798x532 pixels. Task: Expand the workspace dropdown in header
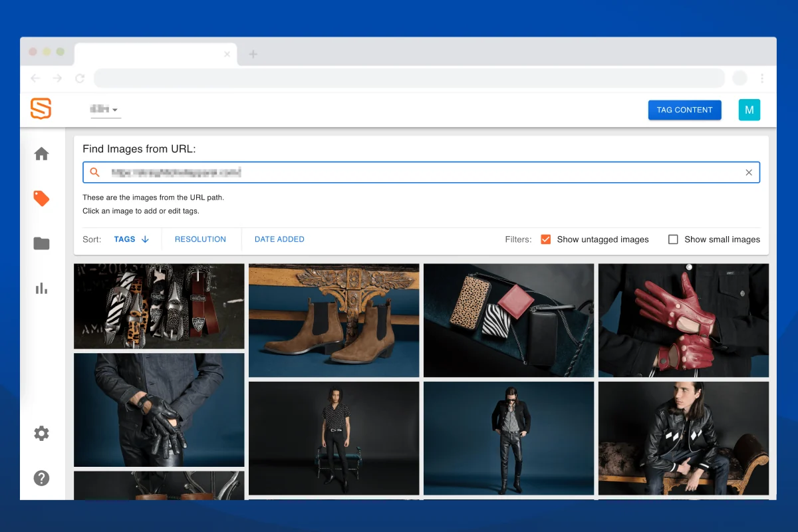105,110
